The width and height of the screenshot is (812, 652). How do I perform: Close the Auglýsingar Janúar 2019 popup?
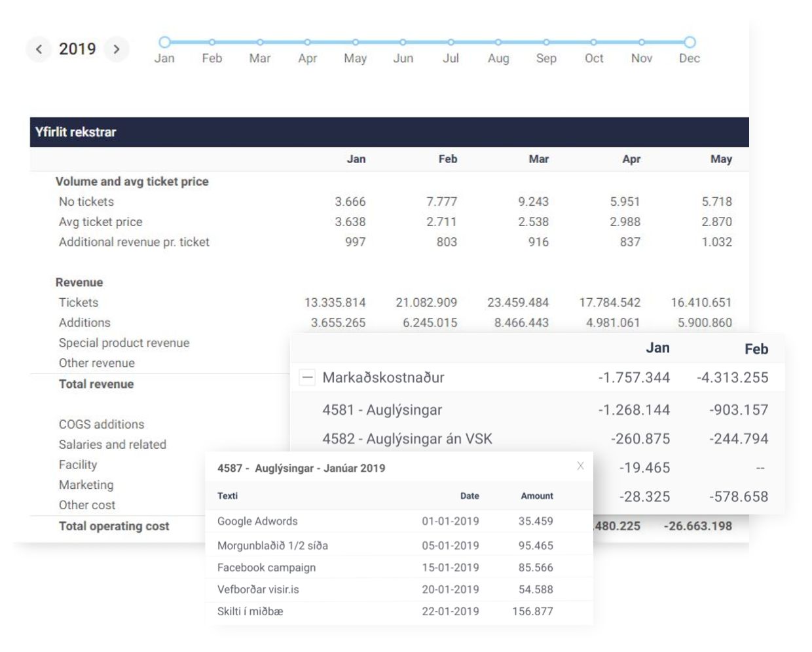580,466
